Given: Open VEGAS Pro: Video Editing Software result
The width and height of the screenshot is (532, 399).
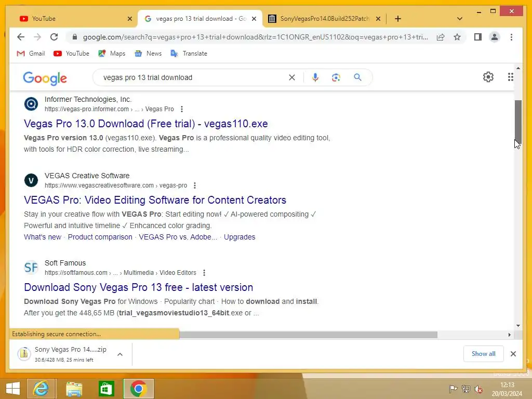Looking at the screenshot, I should (x=155, y=200).
